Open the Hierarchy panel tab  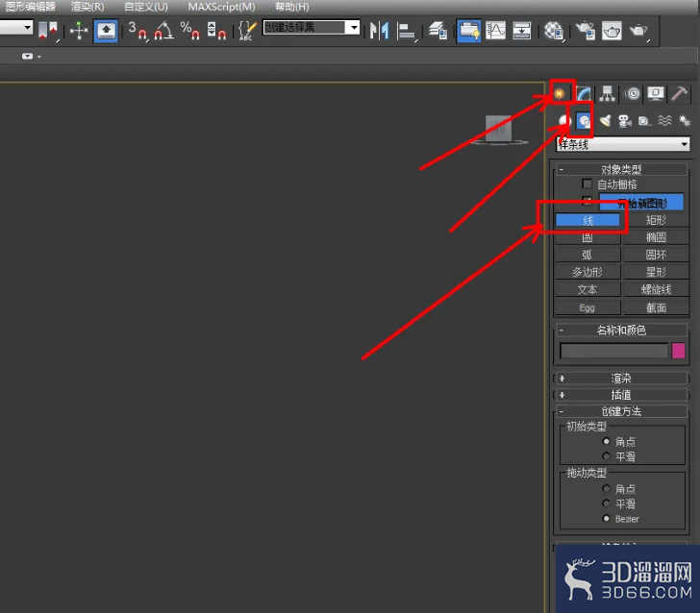pyautogui.click(x=607, y=94)
